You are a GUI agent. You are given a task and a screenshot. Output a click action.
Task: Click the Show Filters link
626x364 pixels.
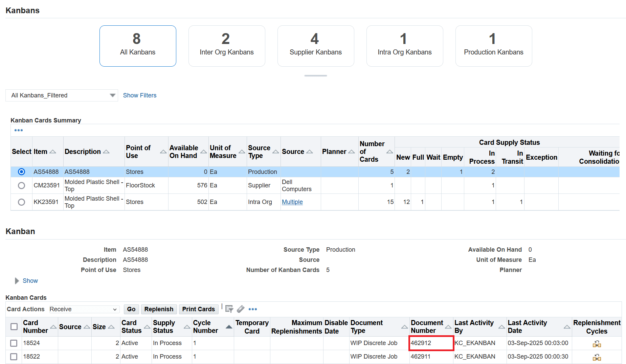pos(139,95)
